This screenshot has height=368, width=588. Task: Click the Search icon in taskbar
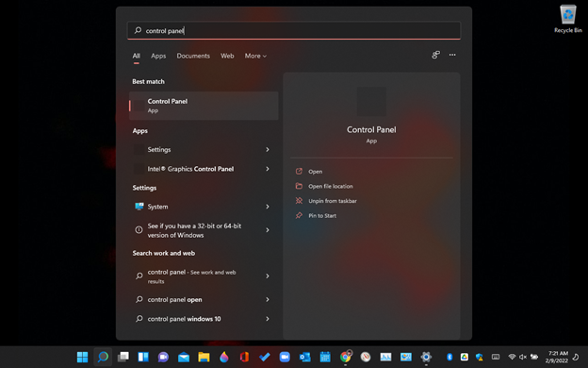[103, 357]
